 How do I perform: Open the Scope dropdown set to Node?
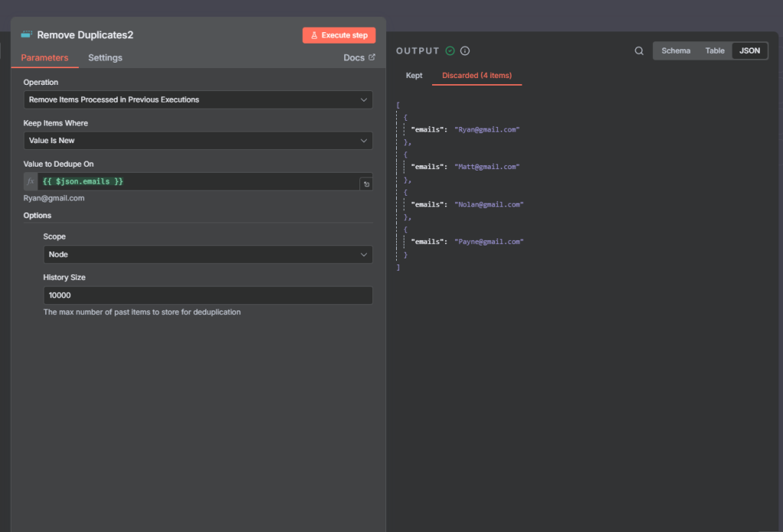pos(208,255)
